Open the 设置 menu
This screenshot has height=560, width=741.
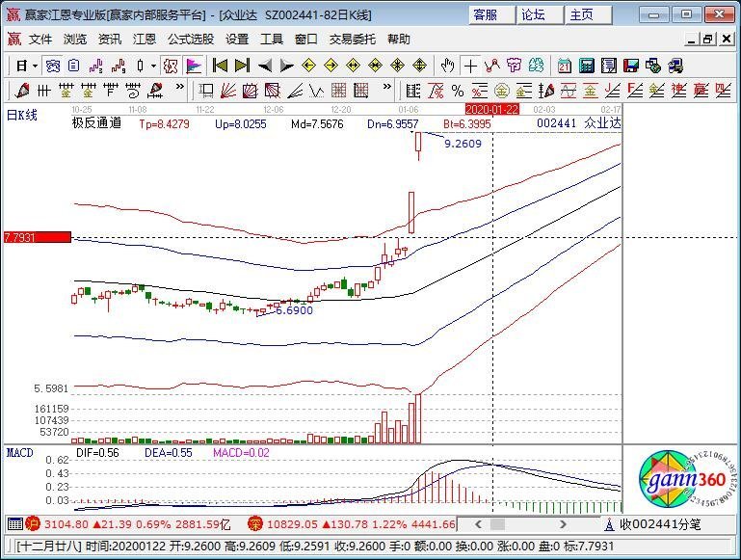point(237,40)
